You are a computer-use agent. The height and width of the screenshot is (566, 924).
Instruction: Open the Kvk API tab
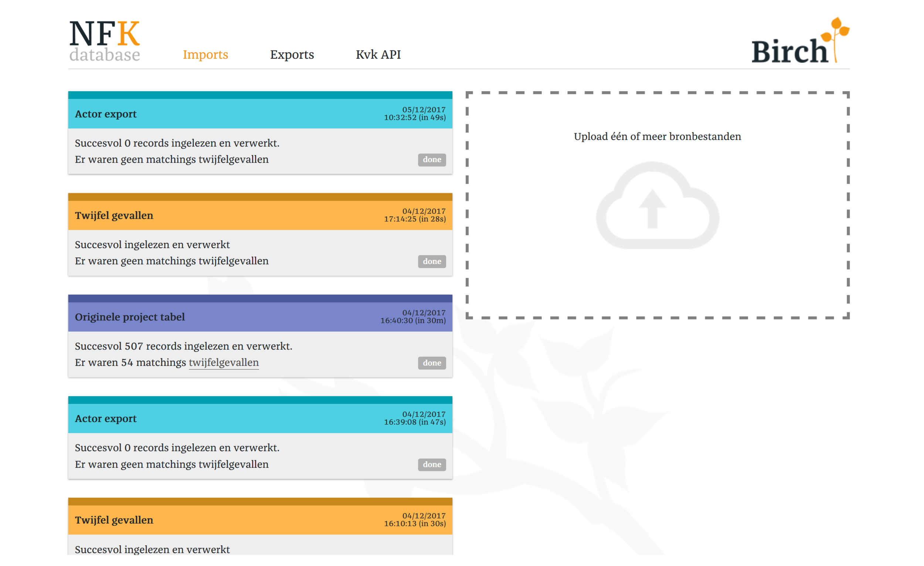tap(378, 54)
